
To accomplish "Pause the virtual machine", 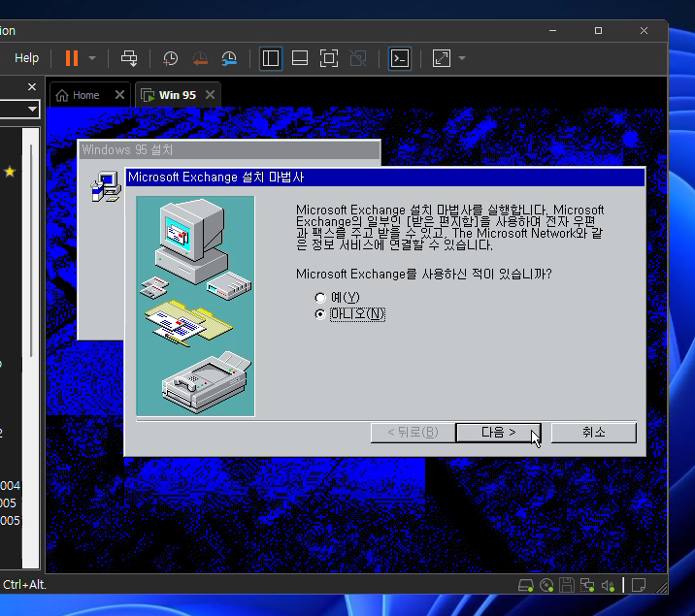I will (72, 58).
